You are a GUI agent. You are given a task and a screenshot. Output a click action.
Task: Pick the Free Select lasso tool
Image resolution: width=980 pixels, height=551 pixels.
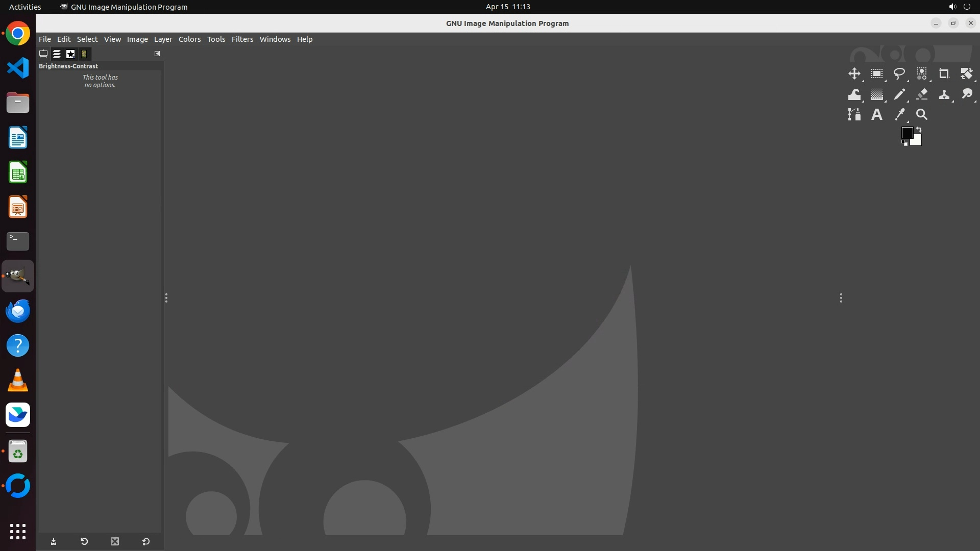pos(899,74)
